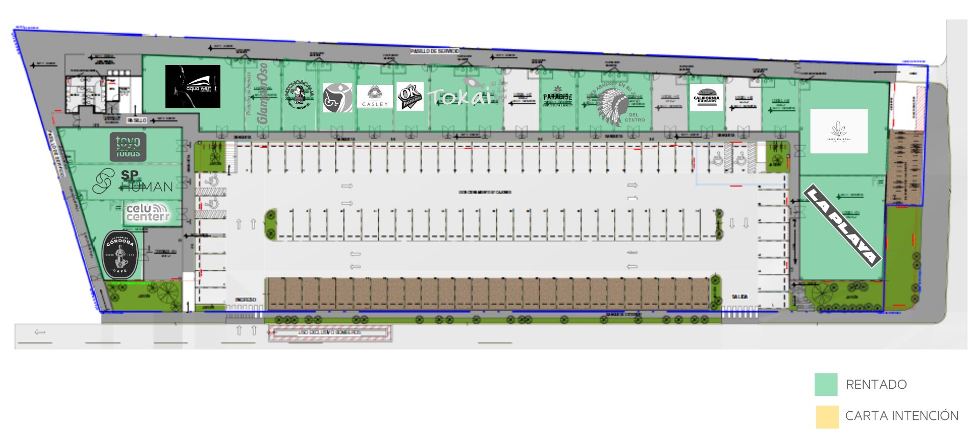Click the garden area below La Playa
The image size is (980, 448).
click(837, 296)
